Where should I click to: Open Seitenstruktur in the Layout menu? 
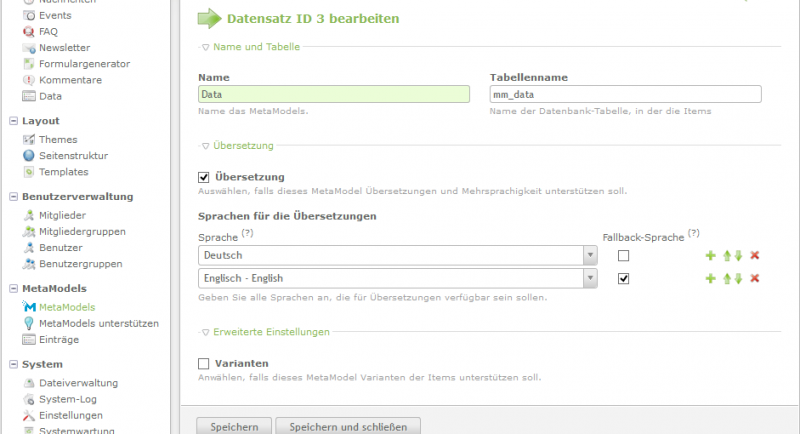(73, 156)
